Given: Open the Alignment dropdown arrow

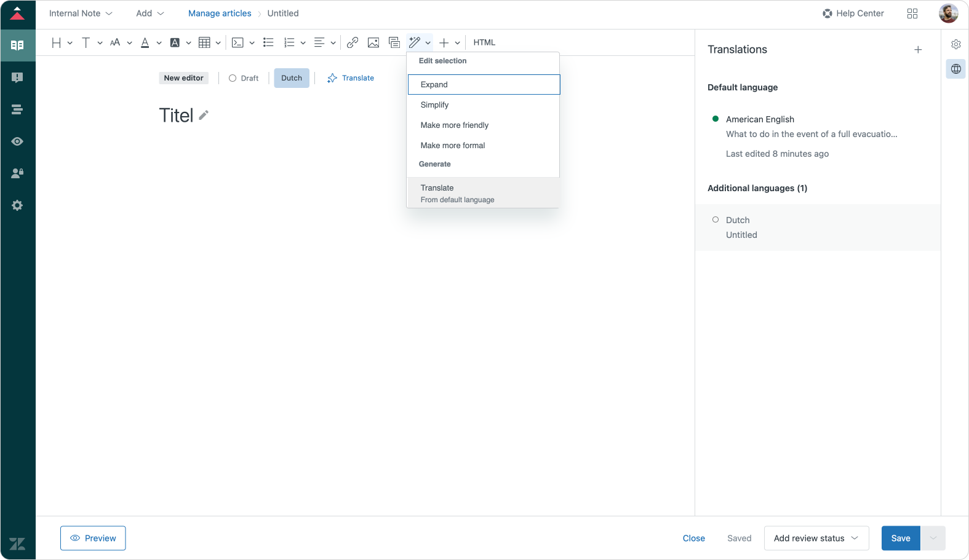Looking at the screenshot, I should pos(333,43).
